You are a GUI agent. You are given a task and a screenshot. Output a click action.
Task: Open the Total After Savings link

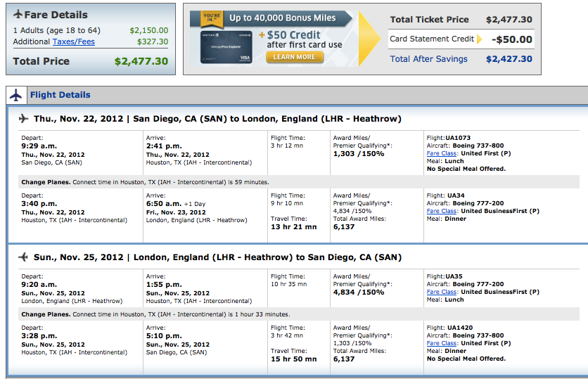click(x=428, y=59)
